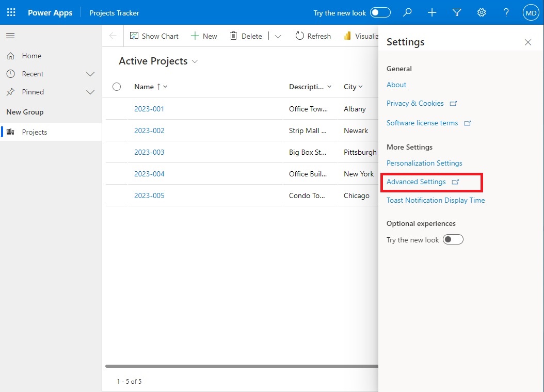Screen dimensions: 544x392
Task: Open Advanced Settings link
Action: click(416, 182)
